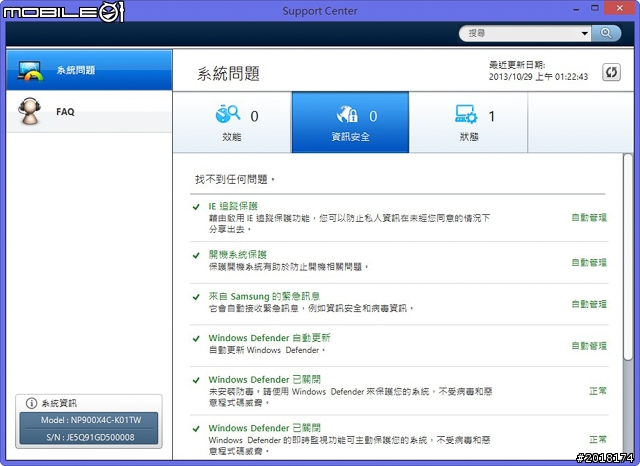The height and width of the screenshot is (466, 640).
Task: Click the 找不到任何問題 message
Action: (x=235, y=180)
